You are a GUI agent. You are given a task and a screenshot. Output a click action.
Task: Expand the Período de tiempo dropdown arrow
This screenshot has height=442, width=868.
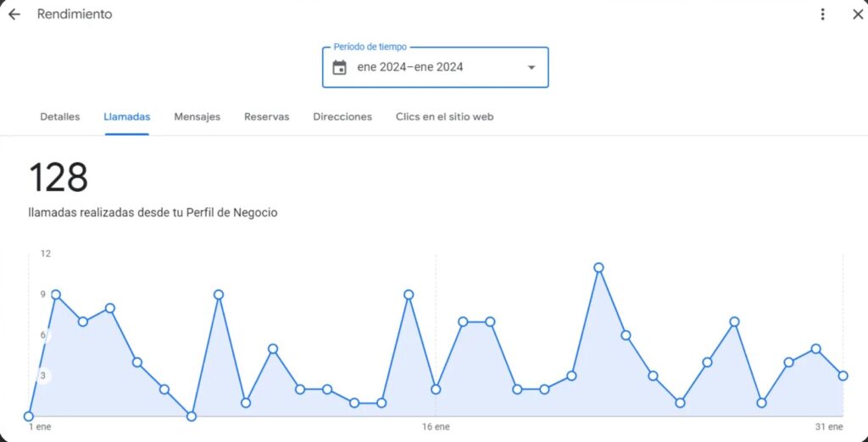531,68
